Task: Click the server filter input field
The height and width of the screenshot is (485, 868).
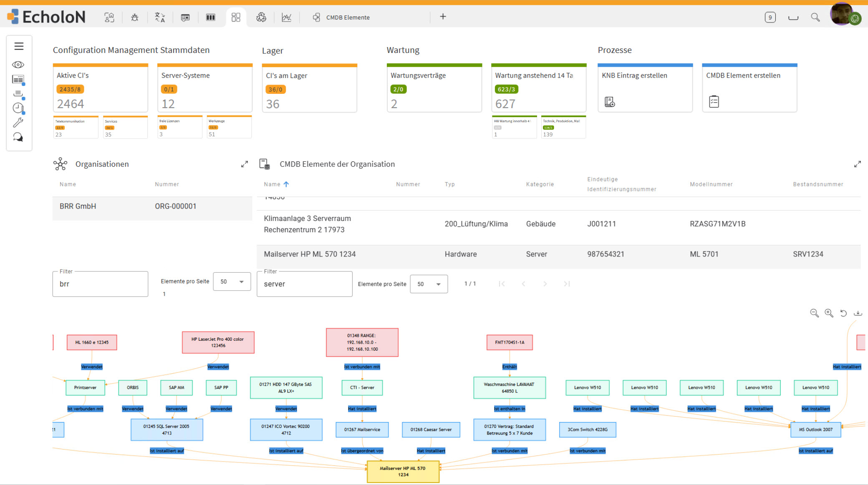Action: point(304,284)
